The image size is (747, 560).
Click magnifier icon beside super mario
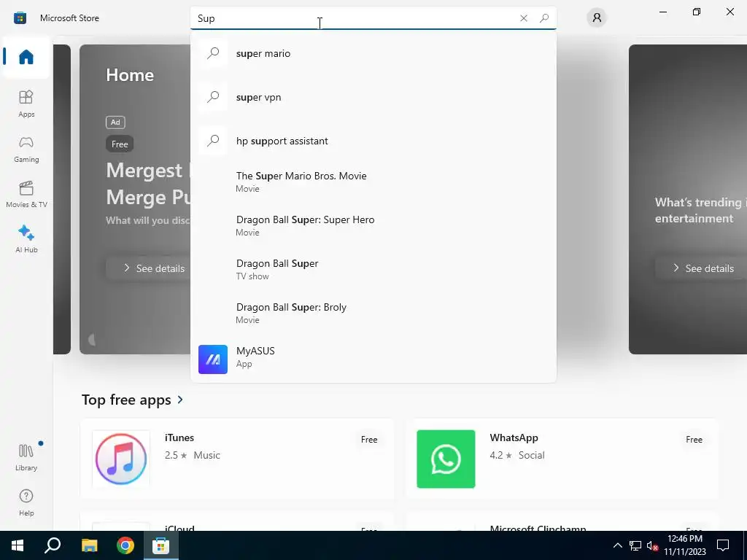[x=213, y=53]
